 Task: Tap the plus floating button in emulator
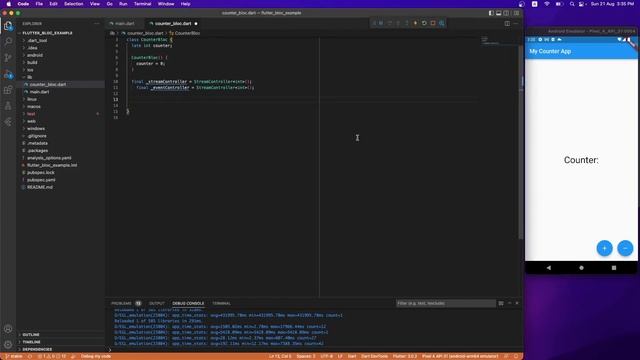604,248
